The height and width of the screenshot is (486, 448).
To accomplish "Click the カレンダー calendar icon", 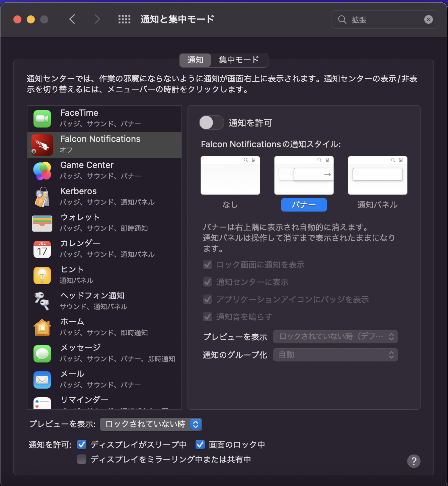I will click(42, 249).
